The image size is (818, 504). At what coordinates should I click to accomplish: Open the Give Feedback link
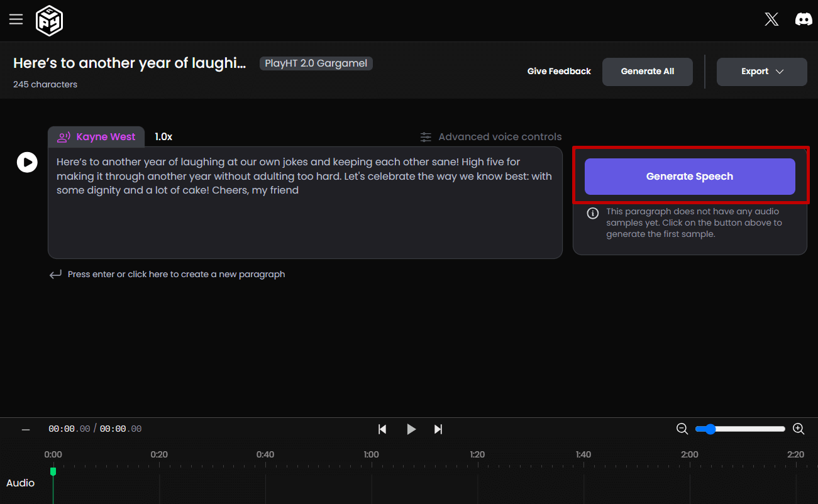tap(559, 72)
